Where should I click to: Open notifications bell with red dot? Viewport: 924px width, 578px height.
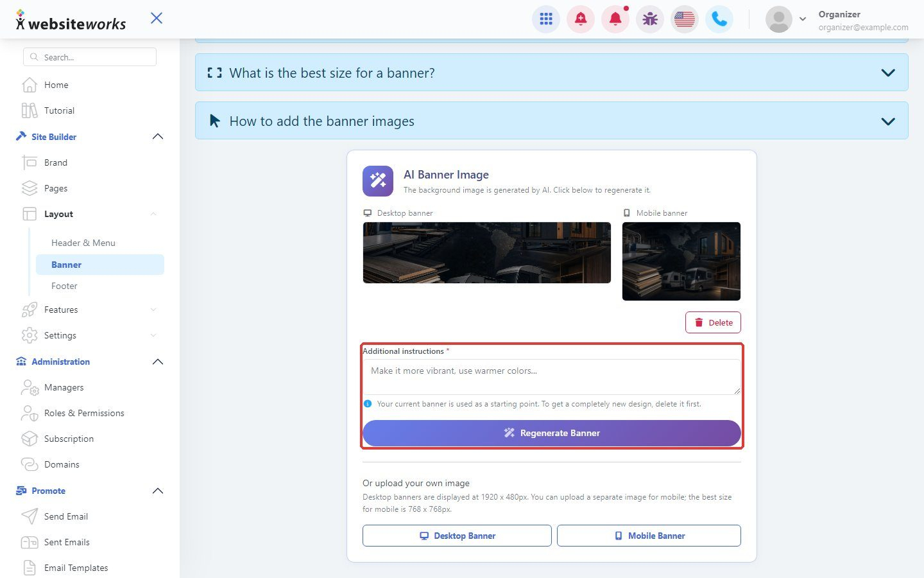[x=615, y=19]
